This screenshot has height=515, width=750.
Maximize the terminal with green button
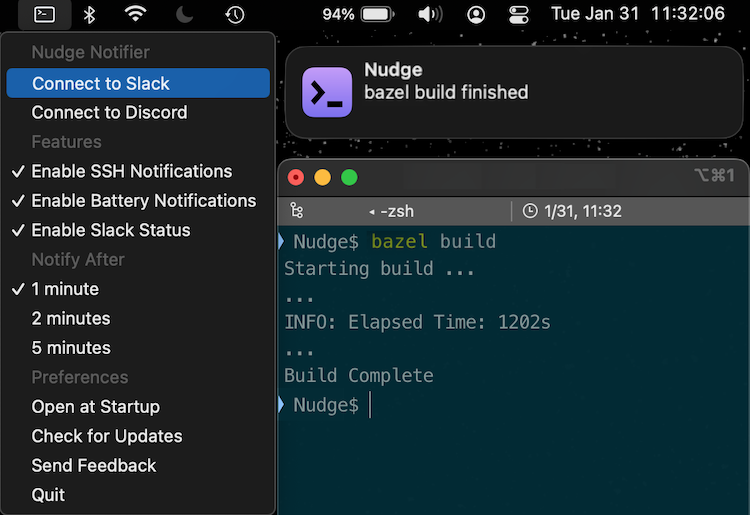pyautogui.click(x=349, y=177)
